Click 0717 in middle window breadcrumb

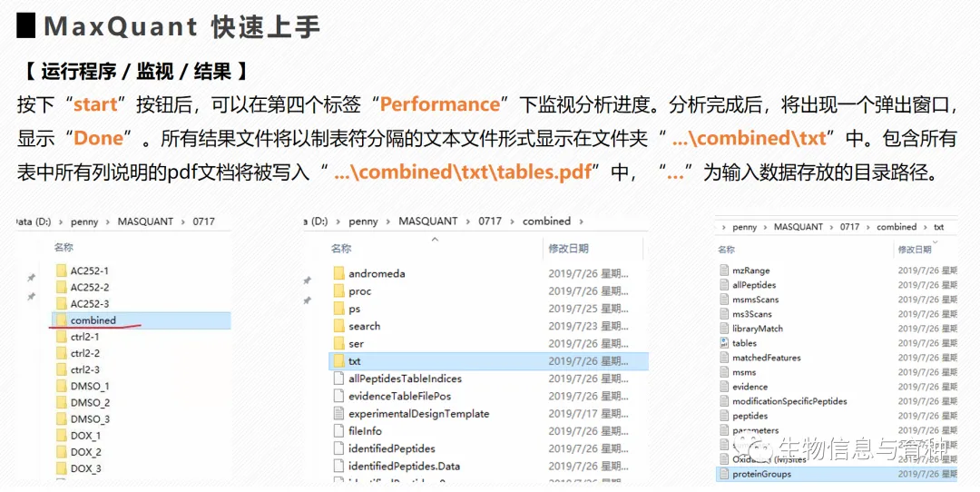[490, 221]
